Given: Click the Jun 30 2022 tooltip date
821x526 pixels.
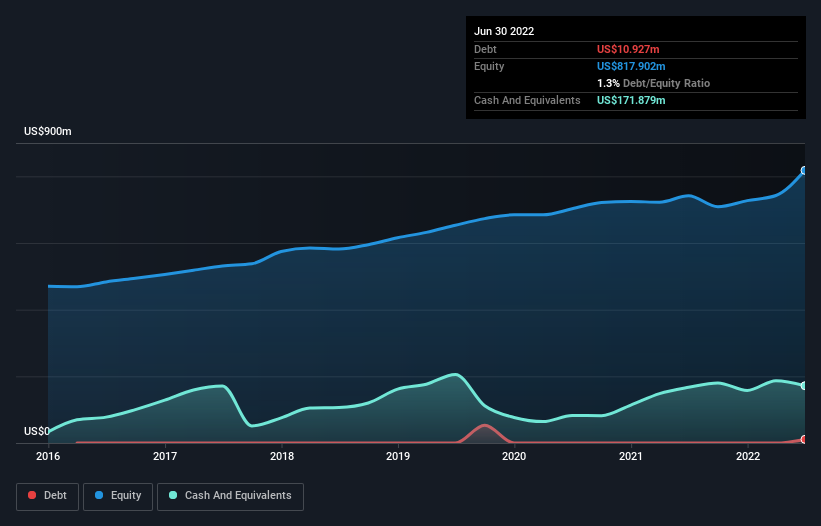Looking at the screenshot, I should [x=504, y=31].
